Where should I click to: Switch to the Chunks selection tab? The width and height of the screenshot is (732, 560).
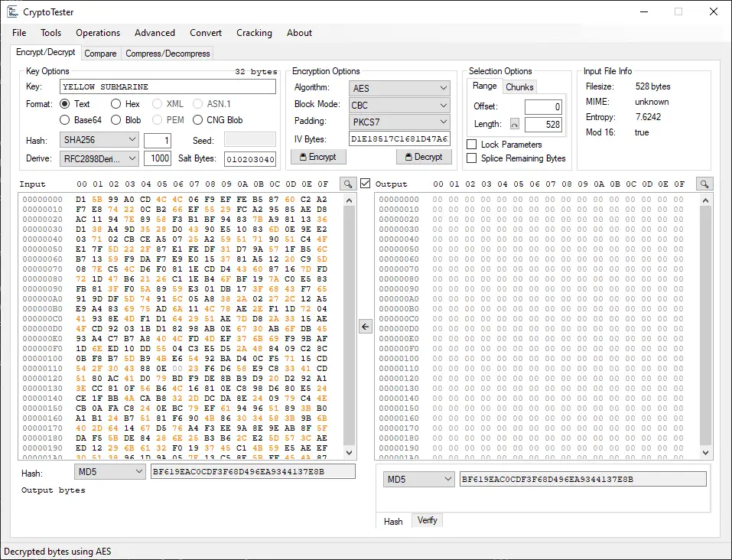pos(519,87)
